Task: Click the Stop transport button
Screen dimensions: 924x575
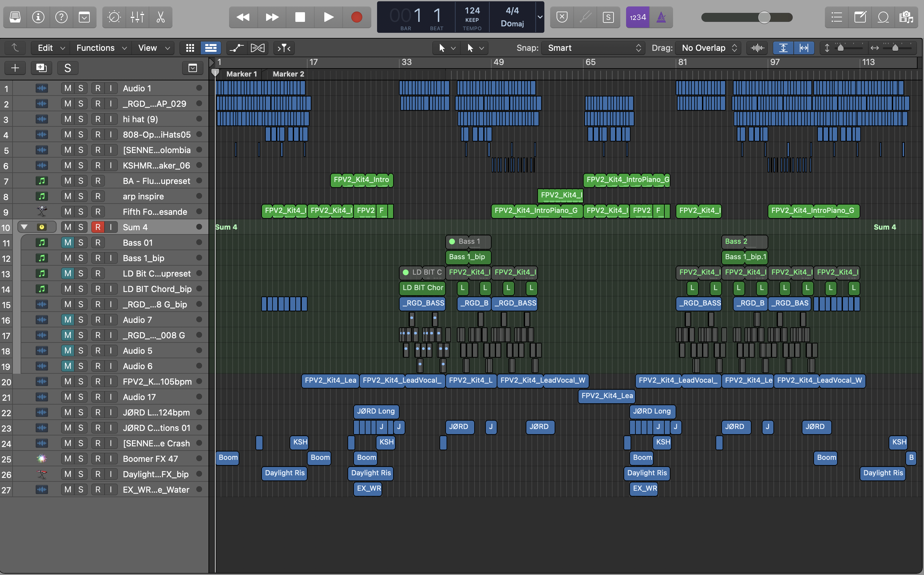Action: [300, 17]
